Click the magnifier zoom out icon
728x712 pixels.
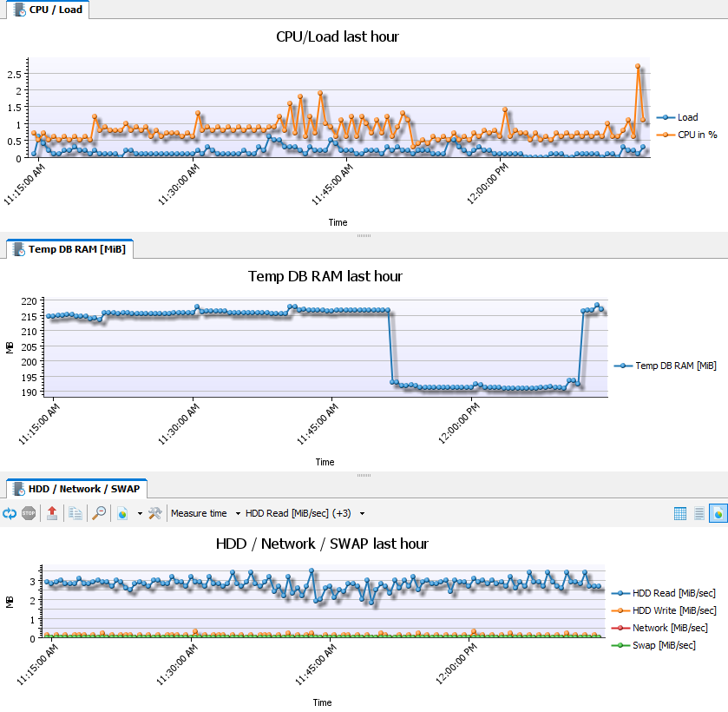tap(100, 513)
